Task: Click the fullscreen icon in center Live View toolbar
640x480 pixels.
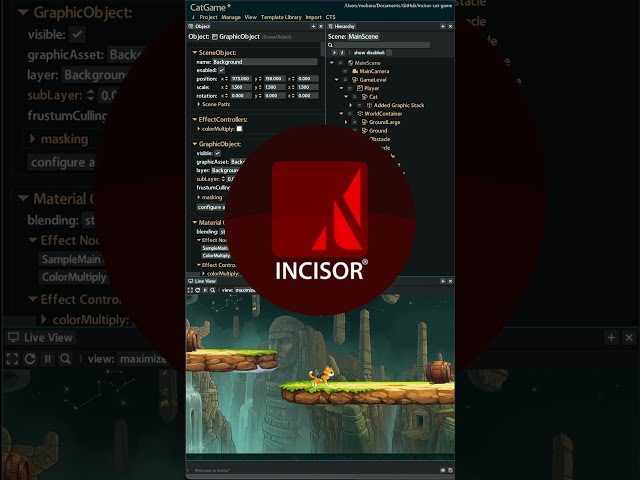Action: (190, 290)
